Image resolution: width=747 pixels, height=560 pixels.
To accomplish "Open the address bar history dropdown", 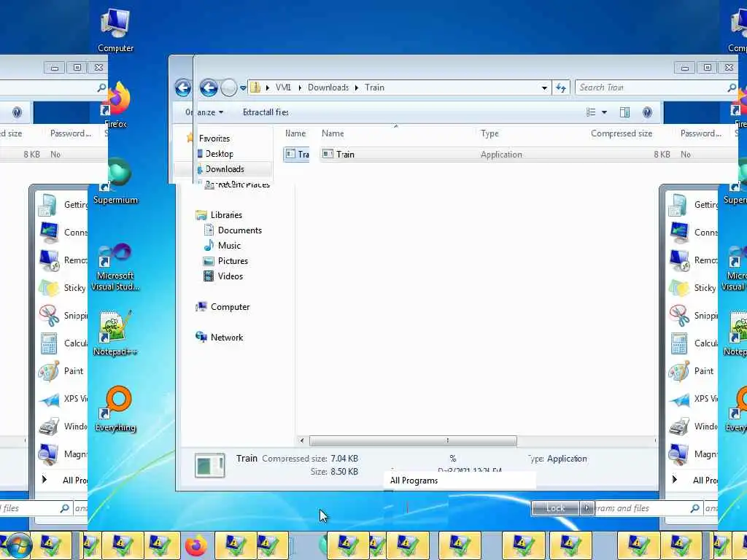I will click(x=544, y=87).
